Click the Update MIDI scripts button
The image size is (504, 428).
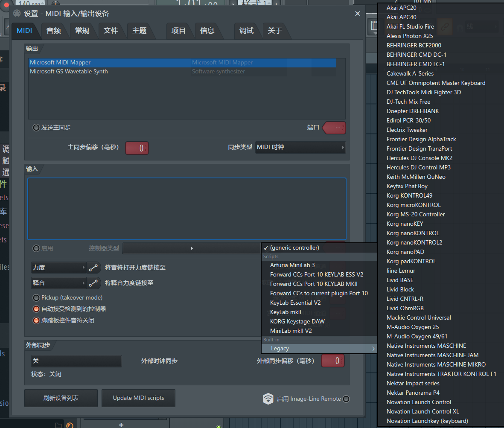tap(139, 398)
